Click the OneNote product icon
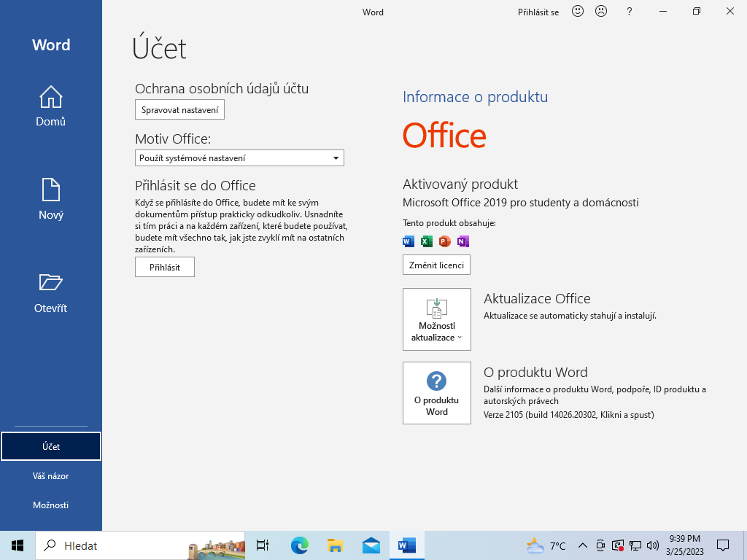Viewport: 747px width, 560px height. point(463,241)
